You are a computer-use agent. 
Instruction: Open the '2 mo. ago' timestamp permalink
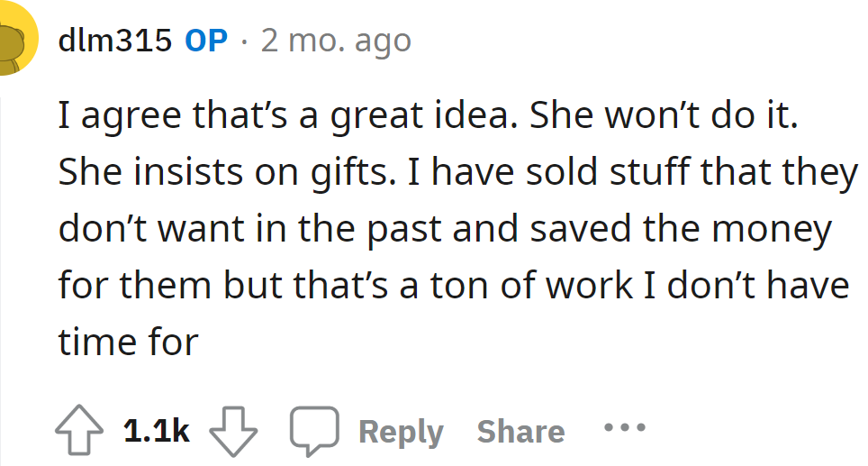pyautogui.click(x=335, y=41)
